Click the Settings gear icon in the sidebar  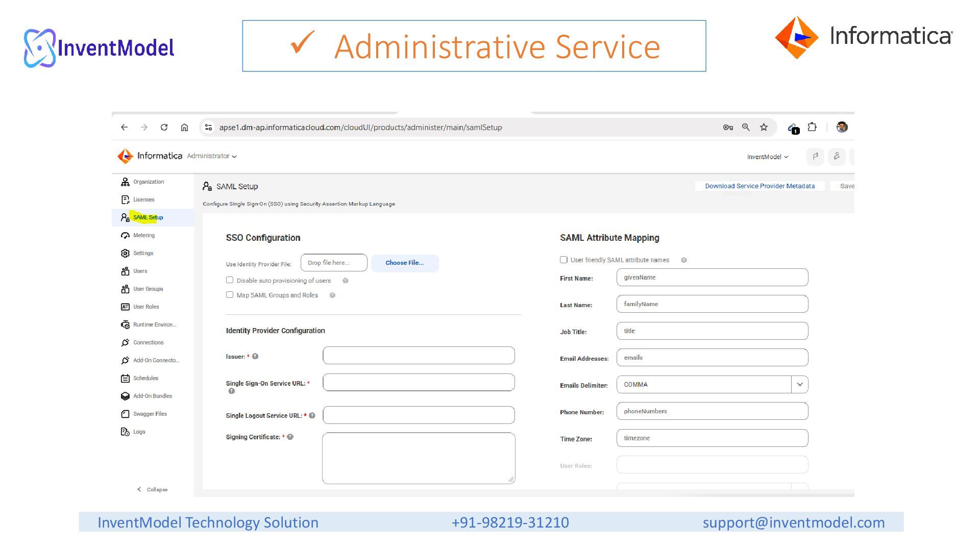125,254
